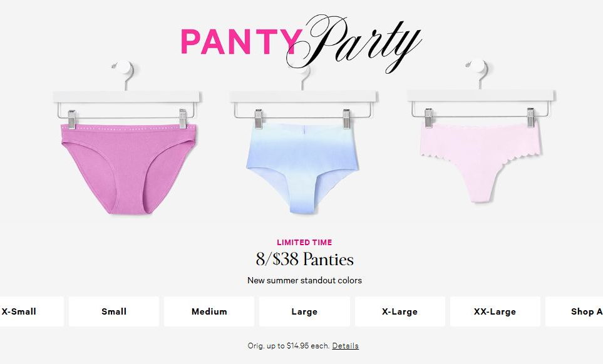Click the right metal clip on pink thong
603x364 pixels.
click(x=531, y=118)
